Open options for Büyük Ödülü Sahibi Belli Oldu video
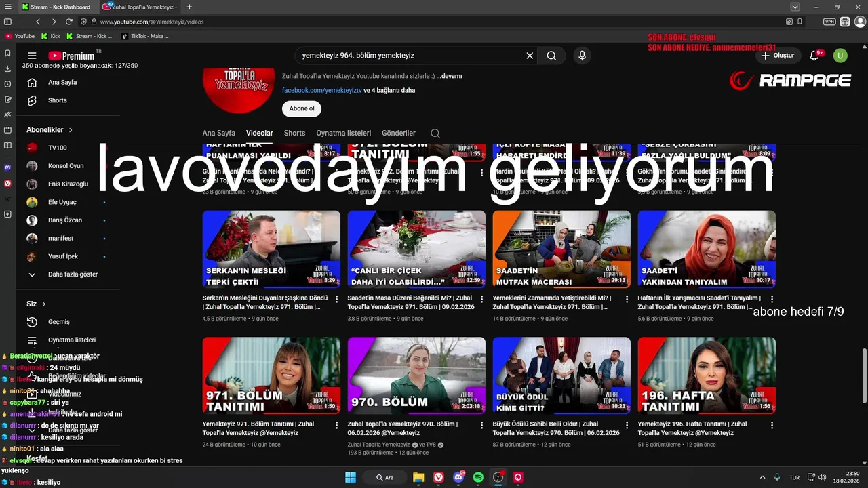This screenshot has width=868, height=488. coord(627,425)
